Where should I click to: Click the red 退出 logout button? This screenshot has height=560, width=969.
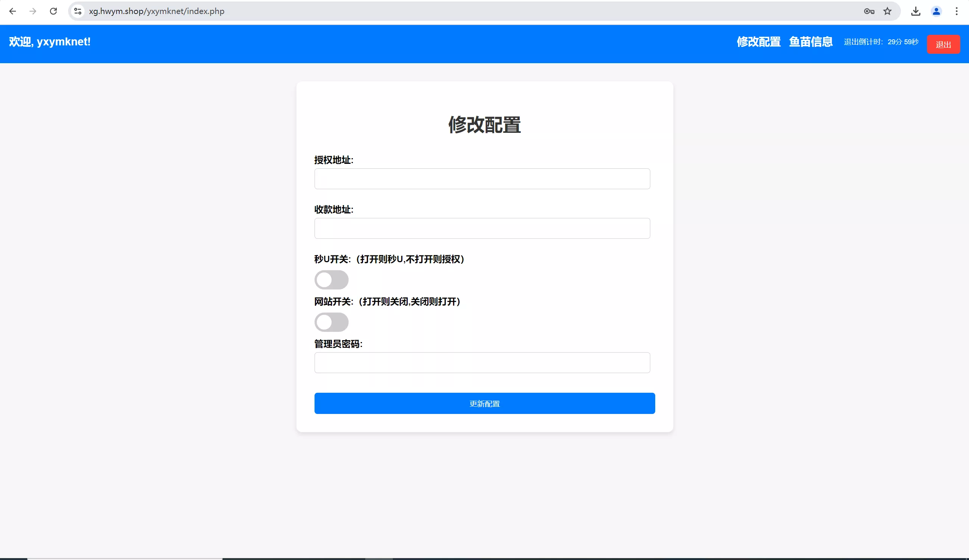pos(944,44)
